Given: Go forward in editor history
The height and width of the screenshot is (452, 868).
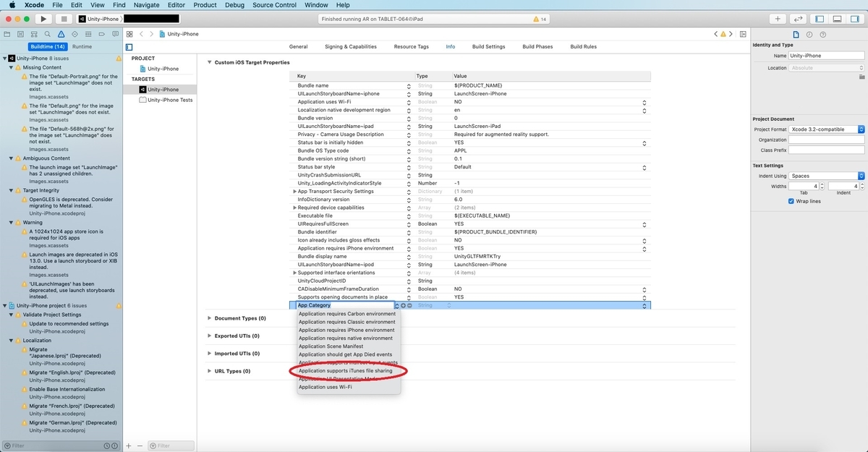Looking at the screenshot, I should (152, 34).
